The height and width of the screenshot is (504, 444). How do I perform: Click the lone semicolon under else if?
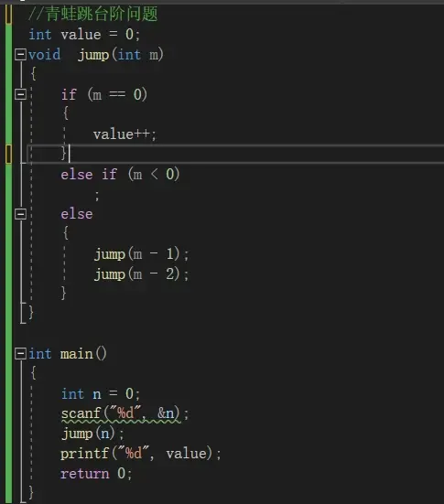(x=97, y=196)
